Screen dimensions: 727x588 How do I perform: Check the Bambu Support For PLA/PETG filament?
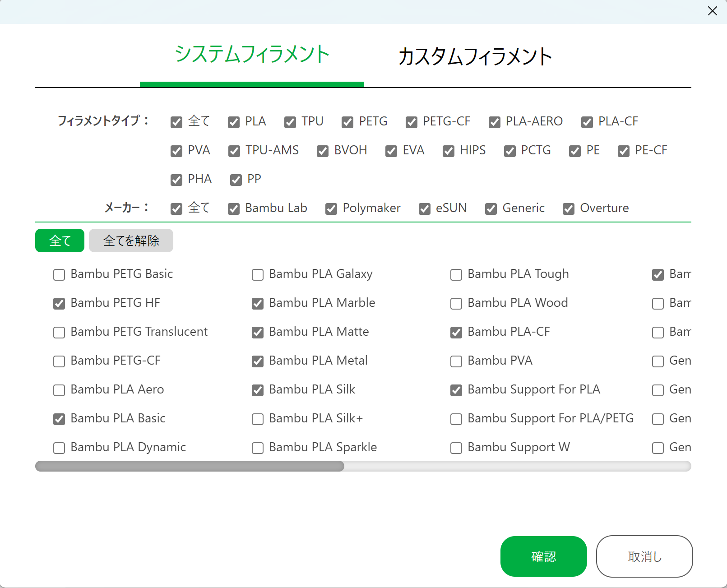pos(456,419)
